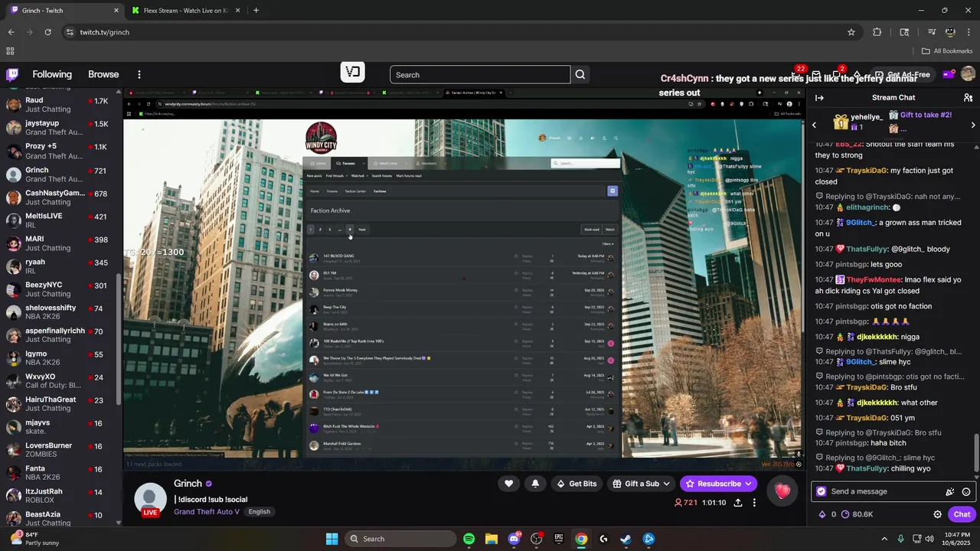Click TheyFwMontee username in chat

pos(874,280)
